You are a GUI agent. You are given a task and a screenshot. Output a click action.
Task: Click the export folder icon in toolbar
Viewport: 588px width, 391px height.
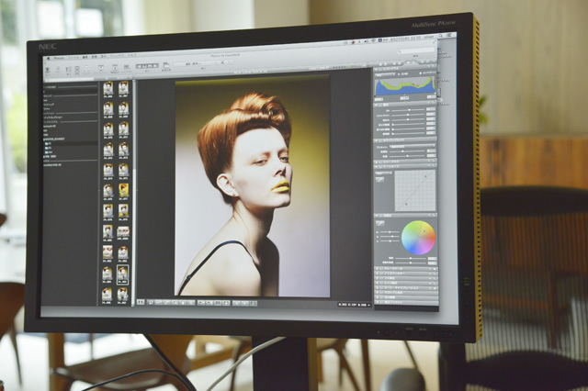165,65
